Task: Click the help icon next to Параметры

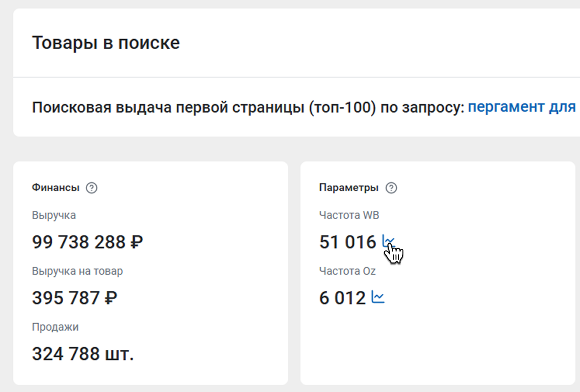Action: (x=391, y=188)
